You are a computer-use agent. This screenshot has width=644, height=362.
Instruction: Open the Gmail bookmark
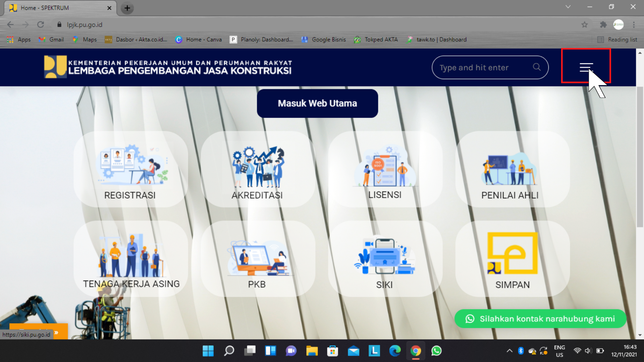click(51, 39)
